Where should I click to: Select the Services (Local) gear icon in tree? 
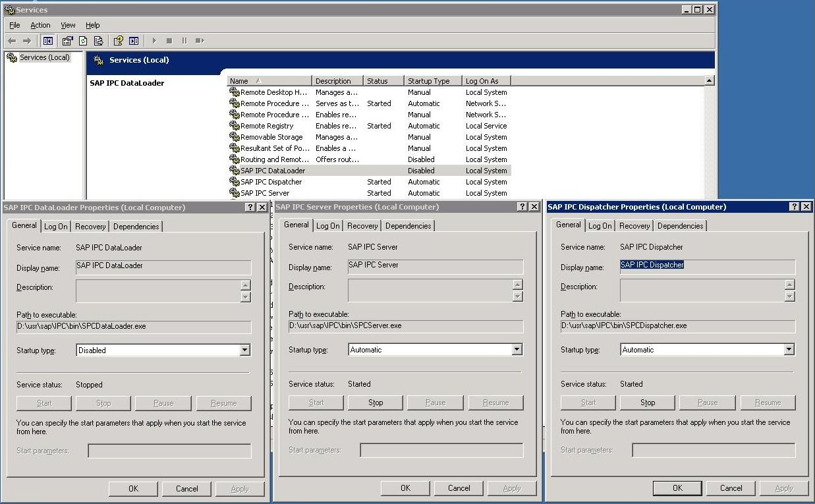coord(12,57)
